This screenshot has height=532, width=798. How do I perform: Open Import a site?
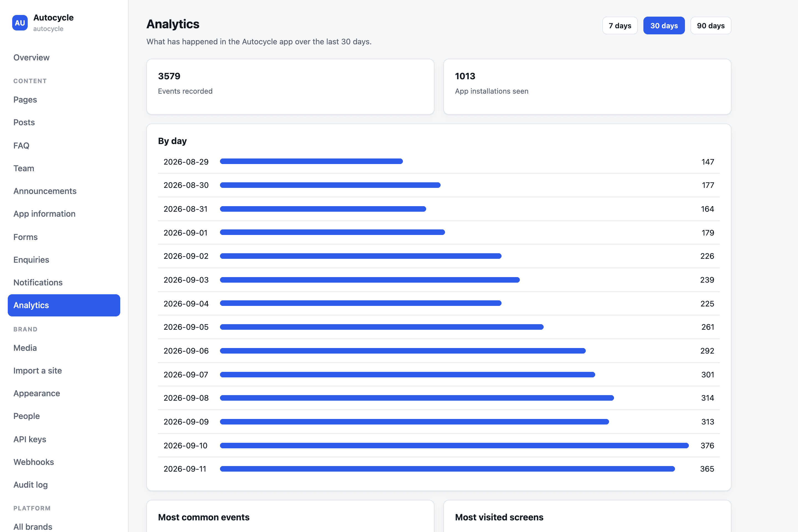(64, 370)
